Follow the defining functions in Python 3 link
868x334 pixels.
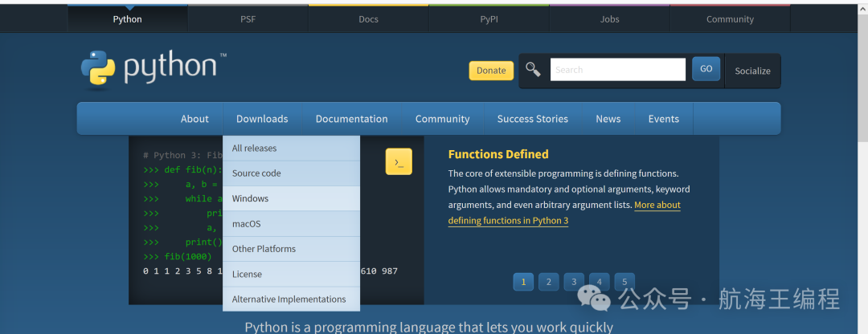(508, 221)
